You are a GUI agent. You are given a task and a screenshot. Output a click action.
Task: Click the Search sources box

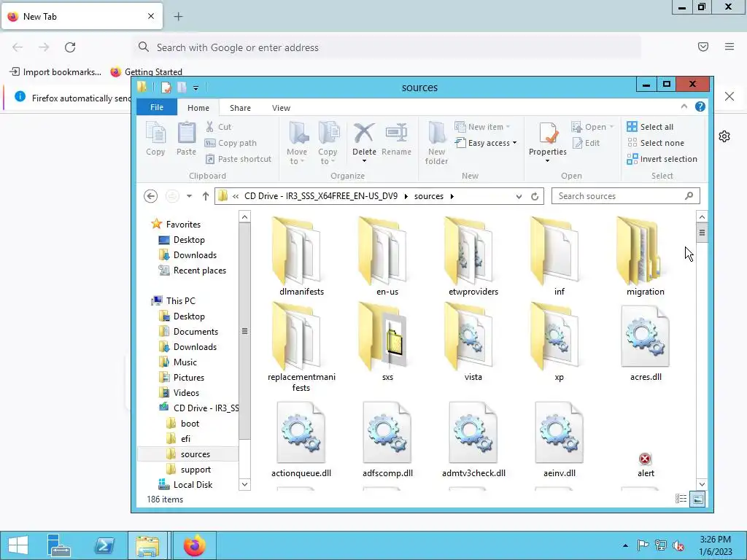click(x=625, y=196)
